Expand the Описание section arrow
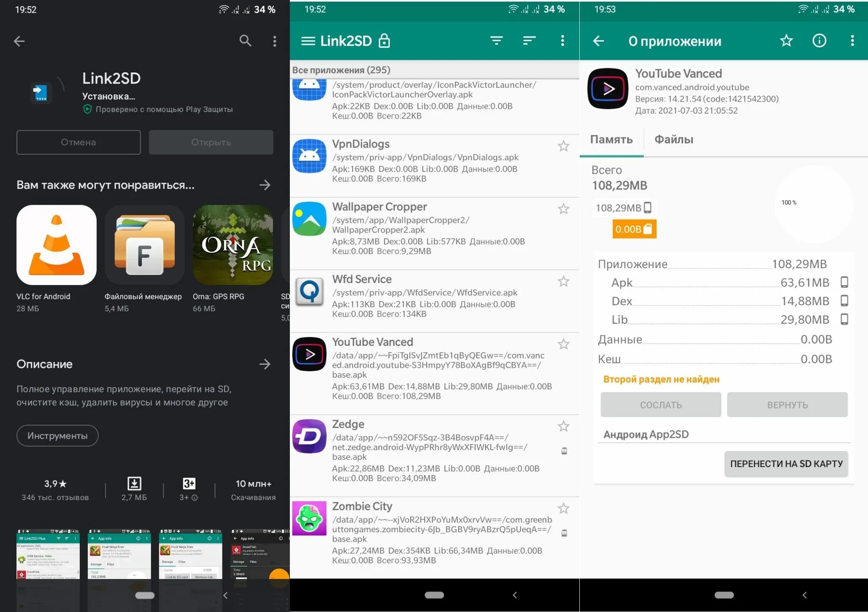The image size is (868, 612). [x=265, y=364]
